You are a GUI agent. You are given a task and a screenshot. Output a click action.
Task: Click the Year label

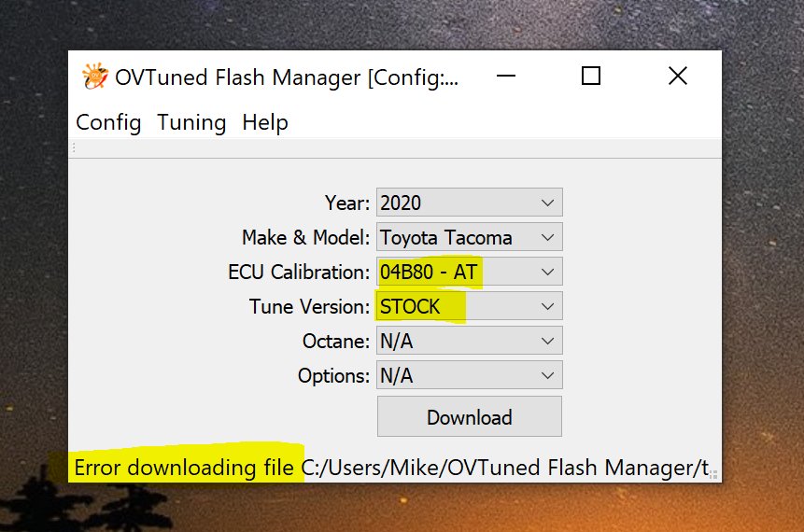click(347, 203)
